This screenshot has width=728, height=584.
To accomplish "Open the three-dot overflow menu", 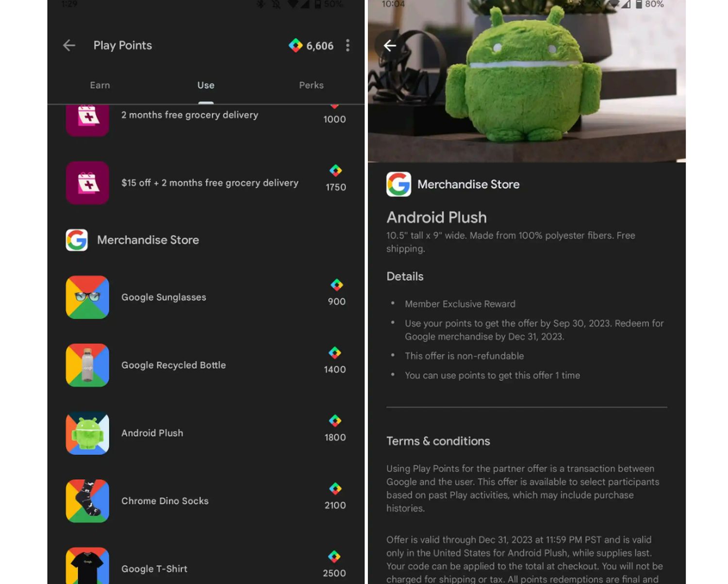I will tap(347, 46).
